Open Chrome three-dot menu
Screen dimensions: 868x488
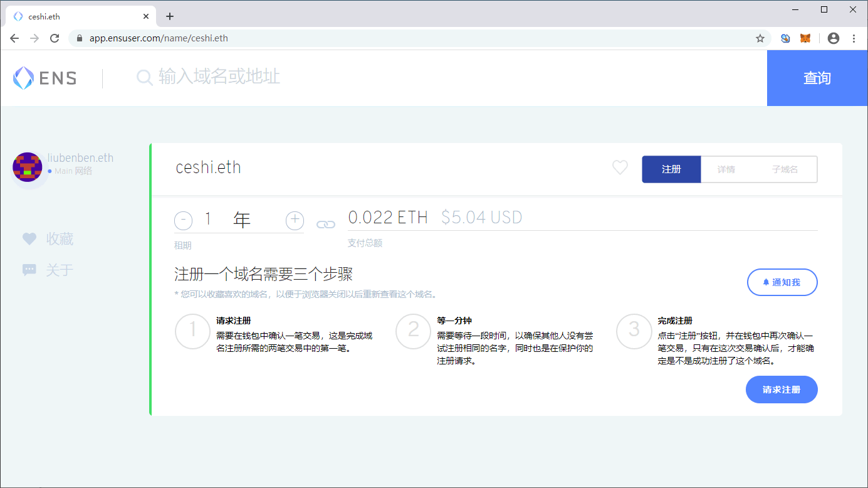click(x=854, y=38)
